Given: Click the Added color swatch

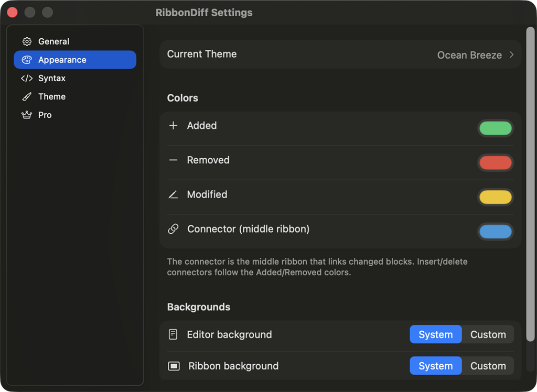Looking at the screenshot, I should click(495, 128).
